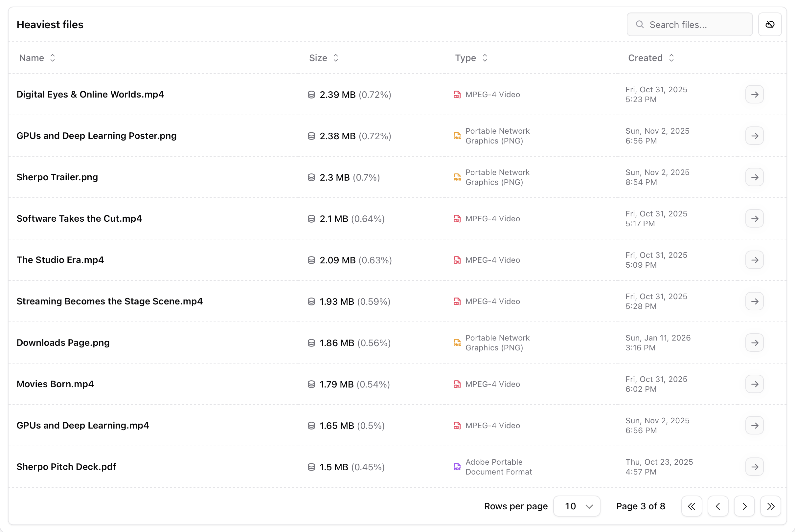Image resolution: width=795 pixels, height=532 pixels.
Task: Jump to first page with double-left chevron
Action: 692,506
